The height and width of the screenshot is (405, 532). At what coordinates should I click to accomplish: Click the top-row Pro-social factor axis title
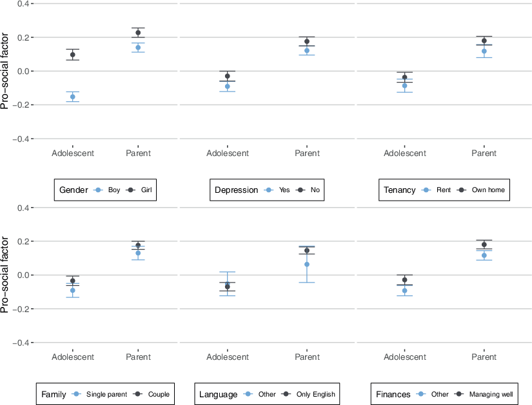pyautogui.click(x=6, y=71)
